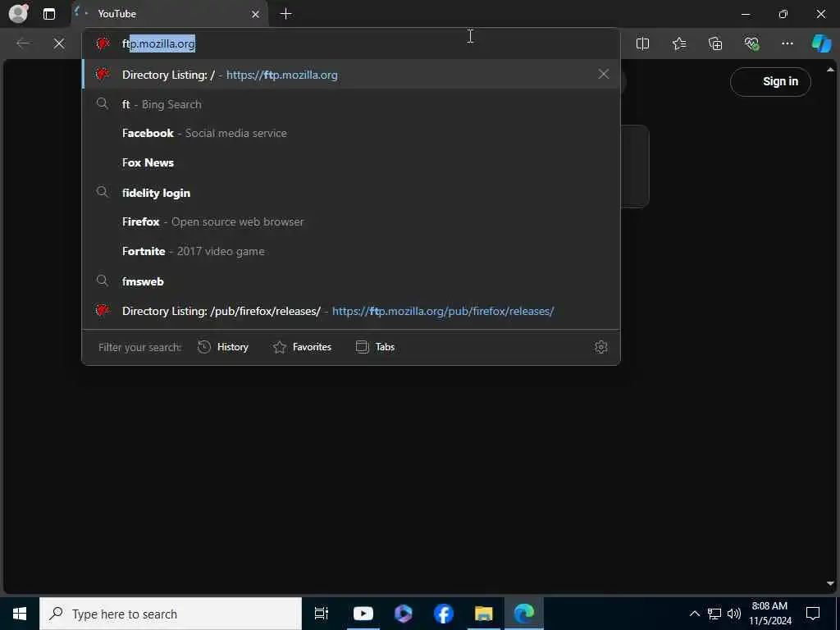Click the taskbar 'Type here to search' box
This screenshot has height=630, width=840.
pyautogui.click(x=171, y=614)
